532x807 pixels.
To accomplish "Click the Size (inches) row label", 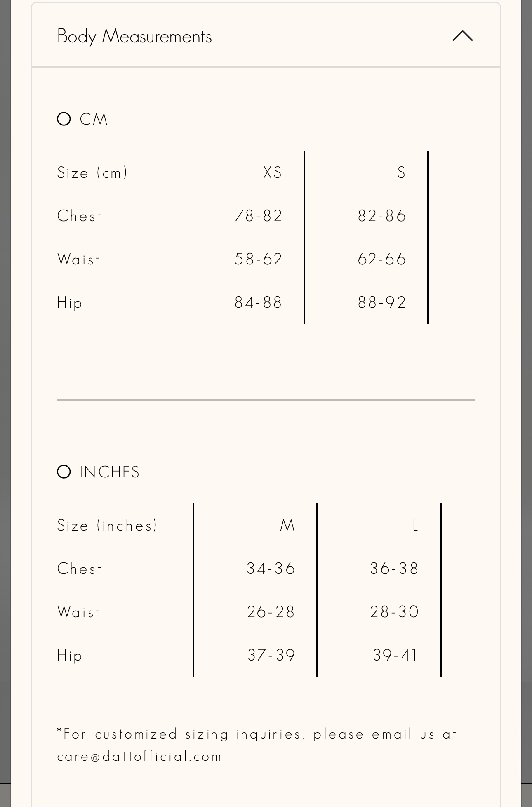I will (x=107, y=525).
